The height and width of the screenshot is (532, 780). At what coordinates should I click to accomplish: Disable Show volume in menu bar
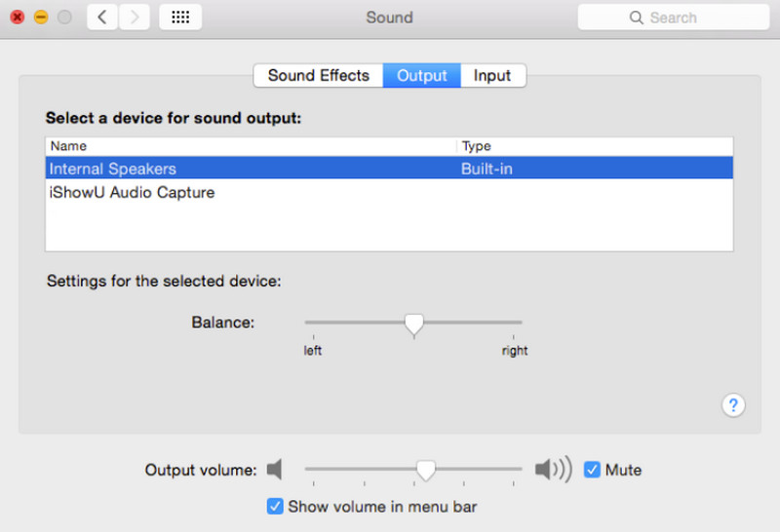[x=275, y=507]
